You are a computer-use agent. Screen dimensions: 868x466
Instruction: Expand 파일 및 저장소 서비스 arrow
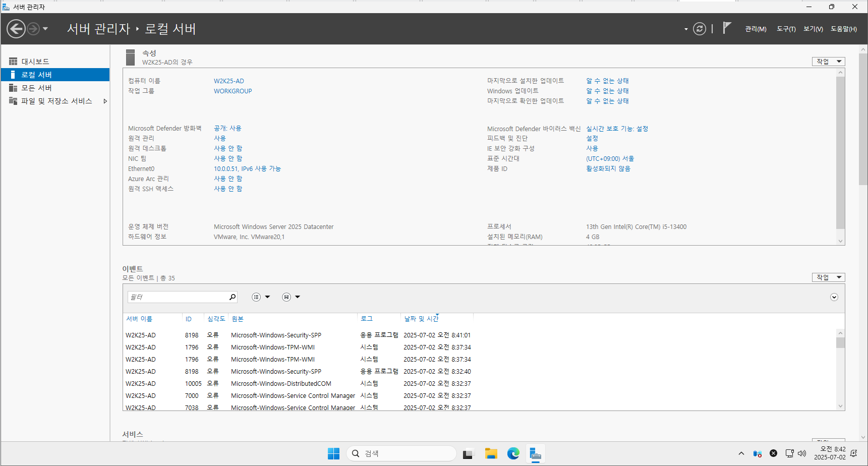[x=105, y=101]
